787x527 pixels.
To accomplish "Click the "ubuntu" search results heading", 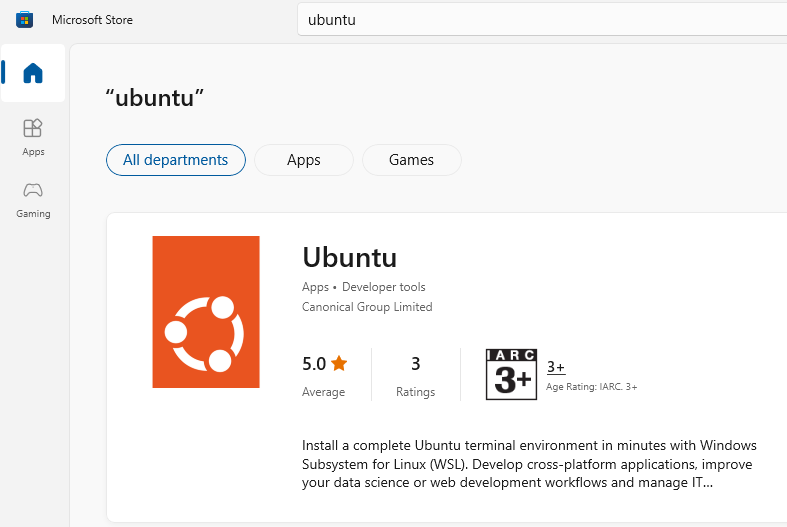I will tap(155, 98).
